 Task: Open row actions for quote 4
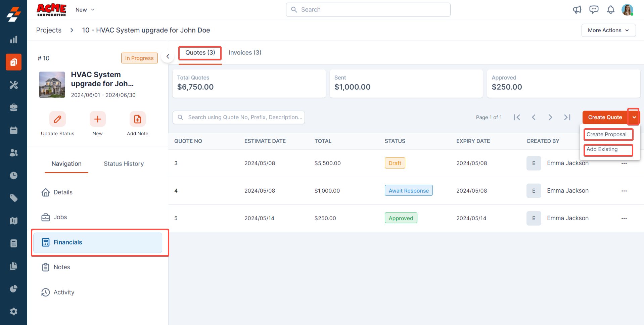pos(624,191)
